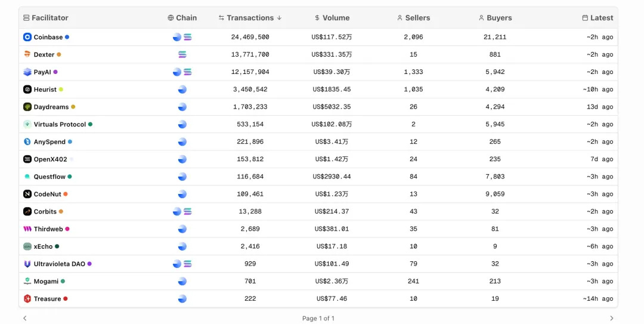Click the latest value 13d ago
The image size is (644, 324).
click(600, 107)
